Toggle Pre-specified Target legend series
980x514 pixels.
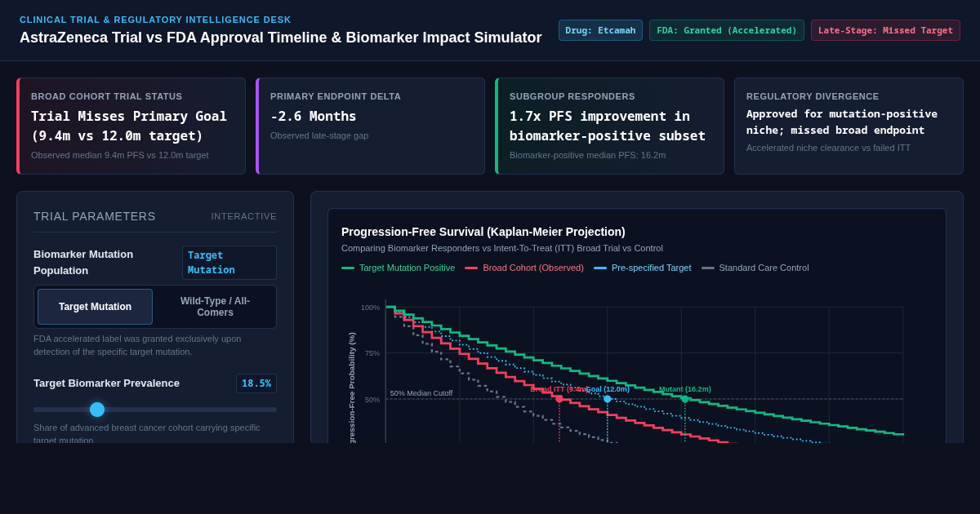tap(642, 268)
